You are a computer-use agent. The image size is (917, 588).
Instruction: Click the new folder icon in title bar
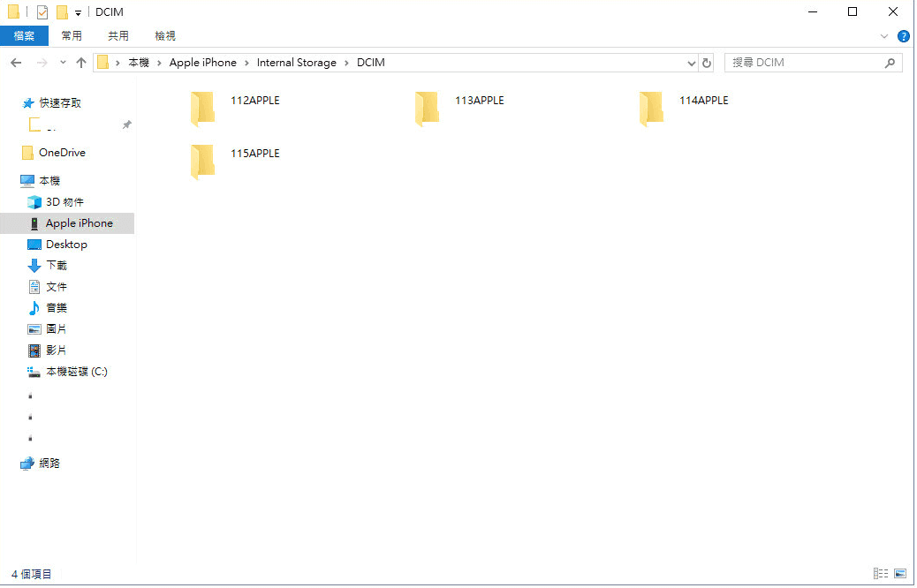62,12
